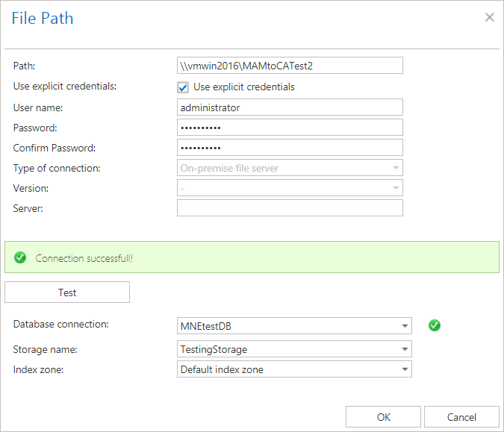Click the empty Server text field
Viewport: 504px width, 432px height.
[x=290, y=208]
